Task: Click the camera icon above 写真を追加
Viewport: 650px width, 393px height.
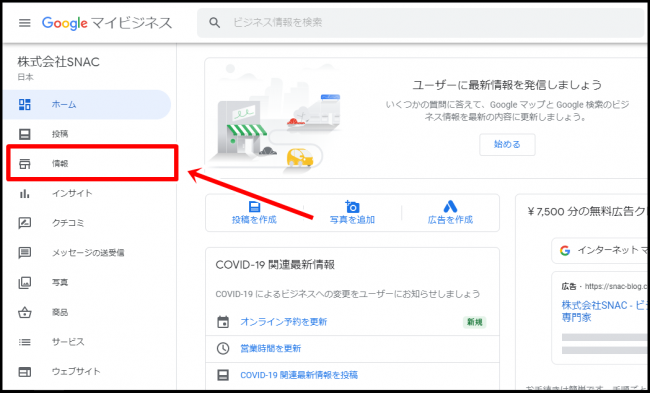Action: coord(352,206)
